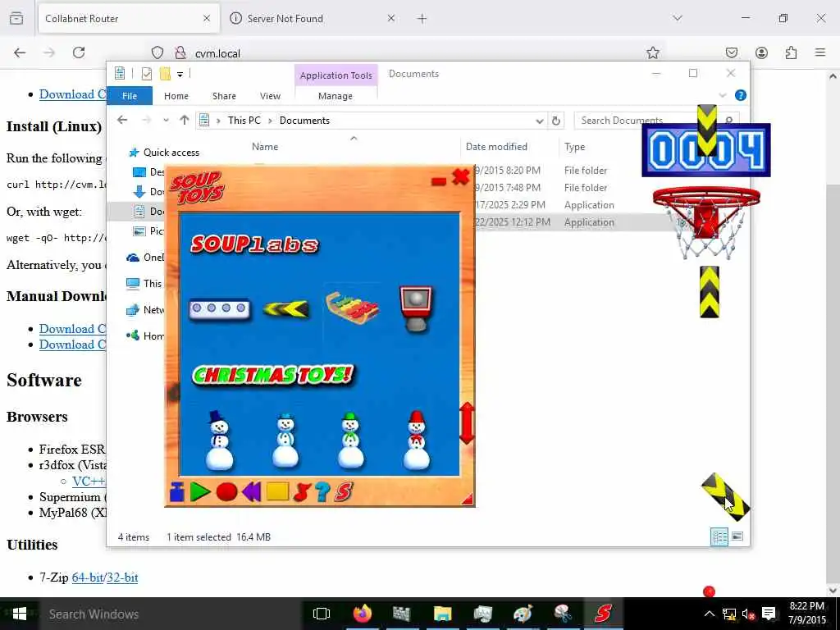Viewport: 840px width, 630px height.
Task: Open the View ribbon tab
Action: click(270, 96)
